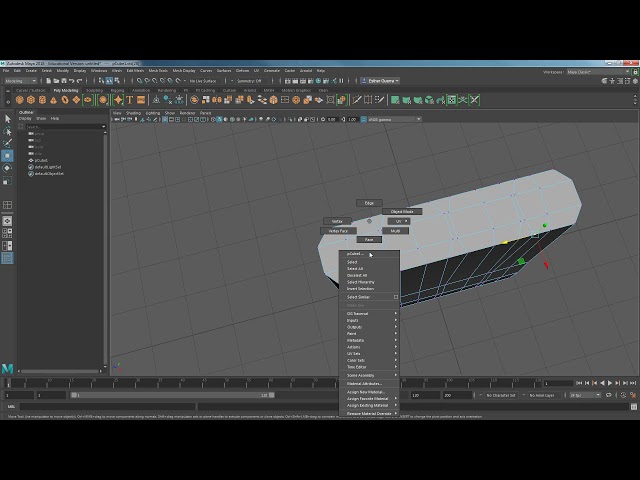Toggle select by hierarchy mode
Image resolution: width=640 pixels, height=480 pixels.
pyautogui.click(x=101, y=81)
